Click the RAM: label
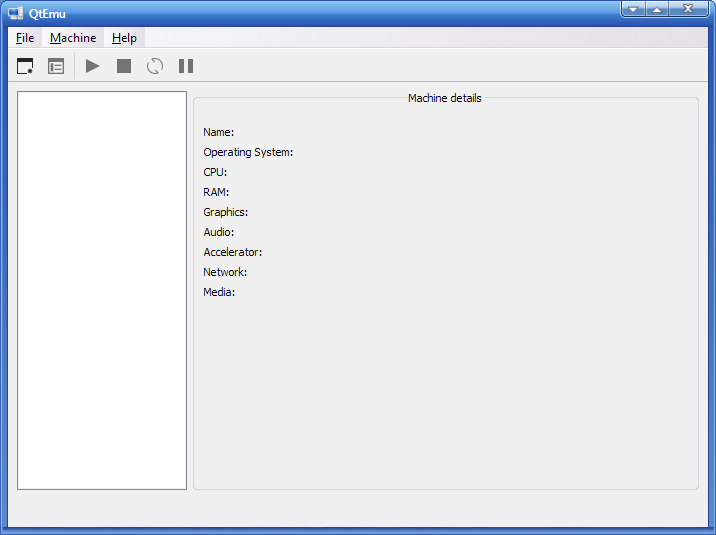 click(x=216, y=192)
